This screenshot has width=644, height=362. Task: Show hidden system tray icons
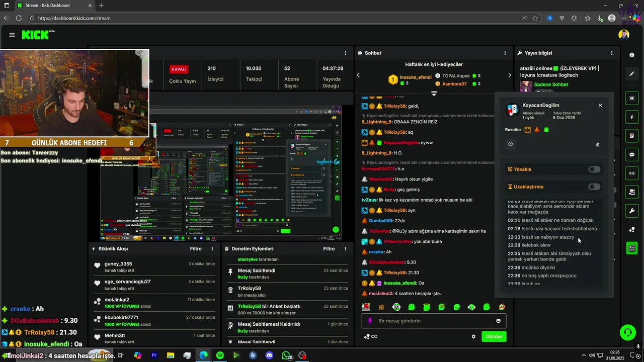[584, 355]
